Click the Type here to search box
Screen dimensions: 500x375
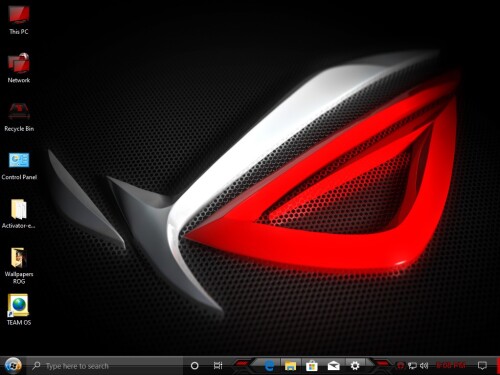click(105, 366)
